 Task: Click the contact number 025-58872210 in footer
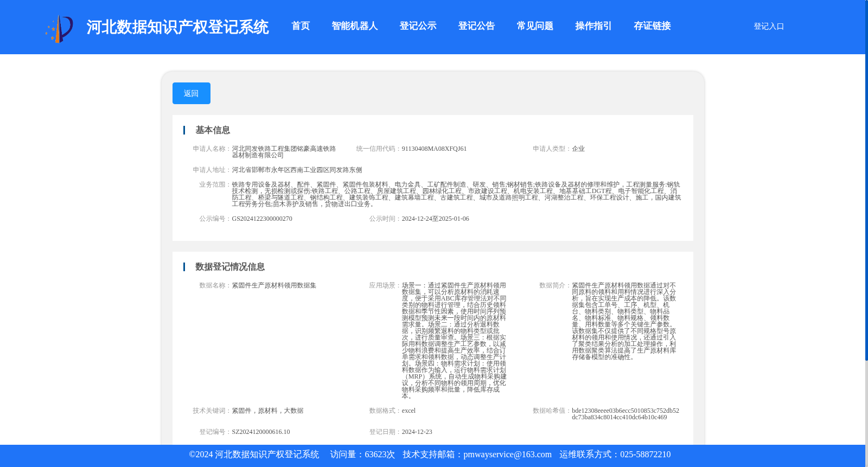point(645,455)
